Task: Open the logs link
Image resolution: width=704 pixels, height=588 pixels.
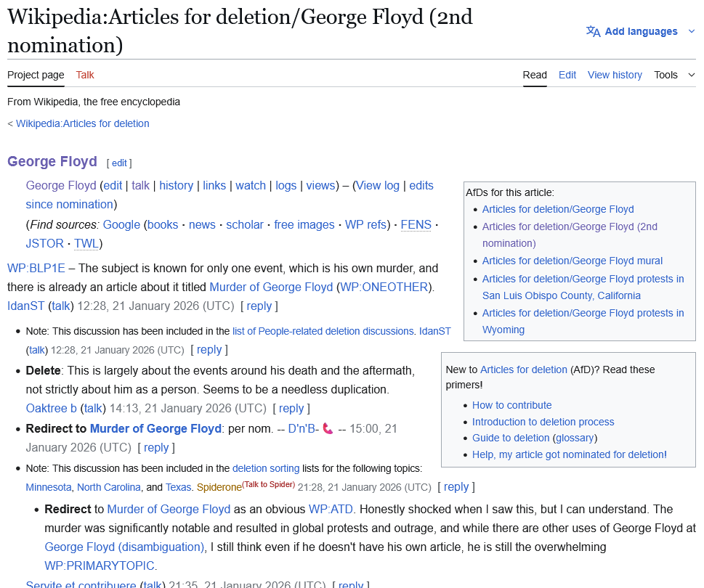Action: coord(286,186)
